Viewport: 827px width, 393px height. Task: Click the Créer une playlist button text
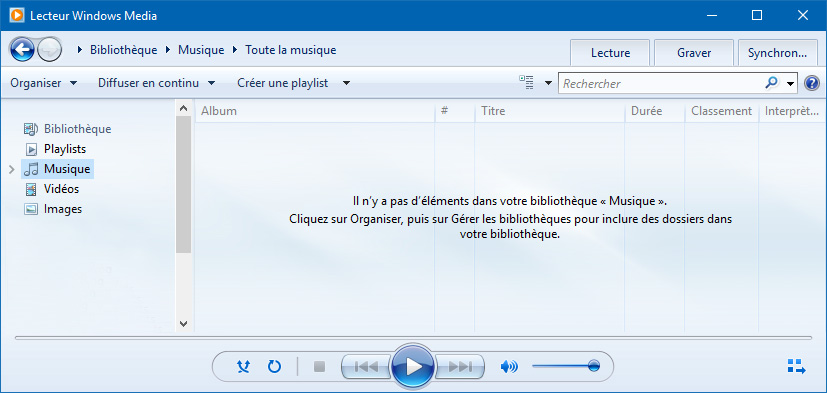(283, 83)
